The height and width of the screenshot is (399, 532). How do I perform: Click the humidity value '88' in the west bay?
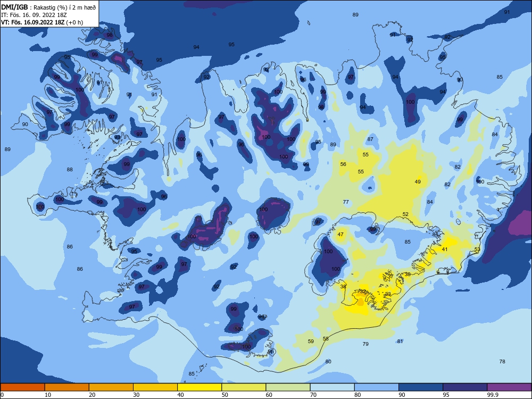(x=70, y=170)
